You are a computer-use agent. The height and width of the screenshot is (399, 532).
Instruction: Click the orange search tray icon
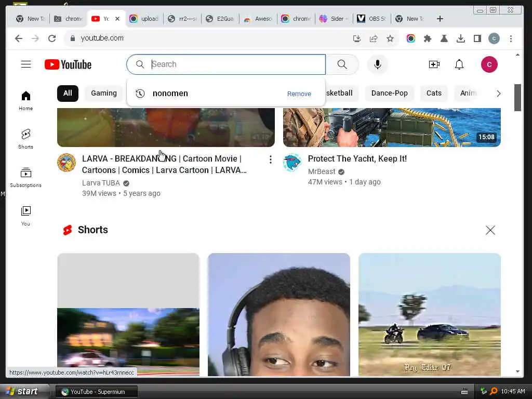point(494,392)
